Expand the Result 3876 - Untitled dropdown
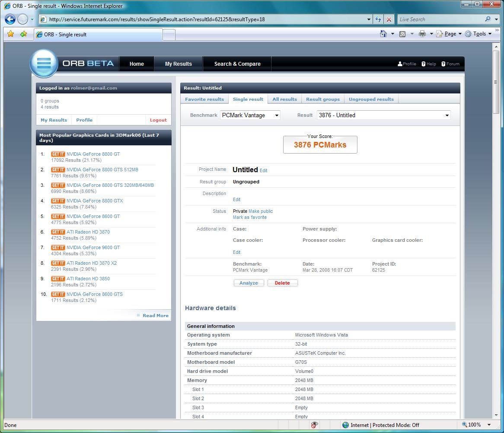Screen dimensions: 504x433 (x=384, y=115)
